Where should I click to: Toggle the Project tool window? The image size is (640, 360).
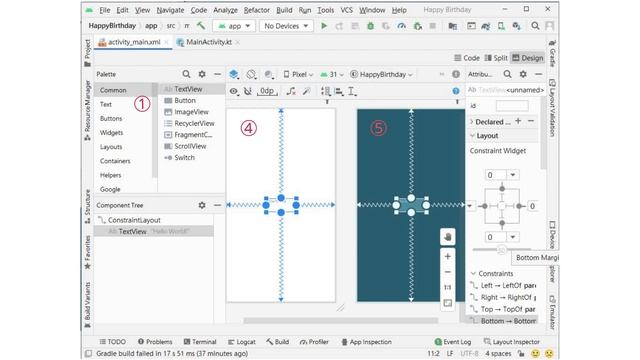tap(87, 53)
